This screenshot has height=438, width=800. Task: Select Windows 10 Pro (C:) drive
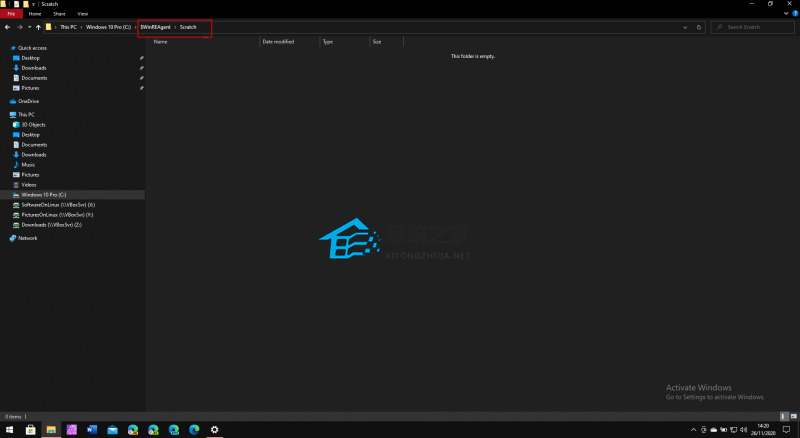[x=43, y=195]
